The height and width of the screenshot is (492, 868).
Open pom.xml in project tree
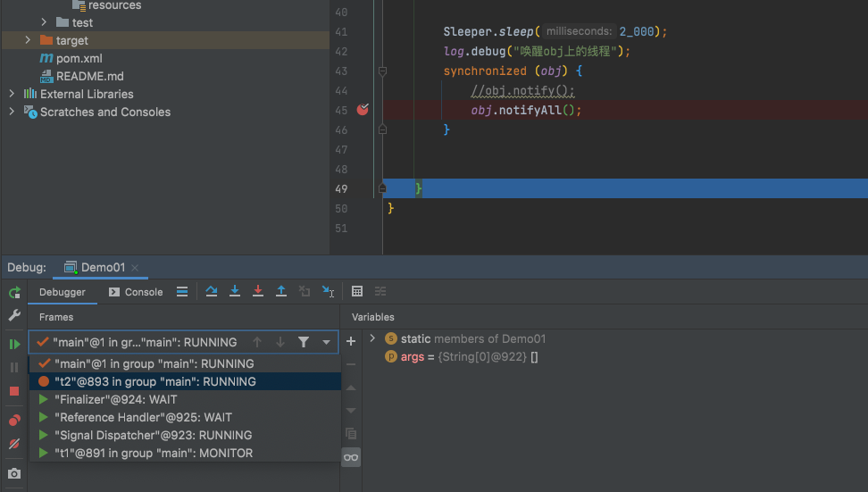[x=79, y=58]
